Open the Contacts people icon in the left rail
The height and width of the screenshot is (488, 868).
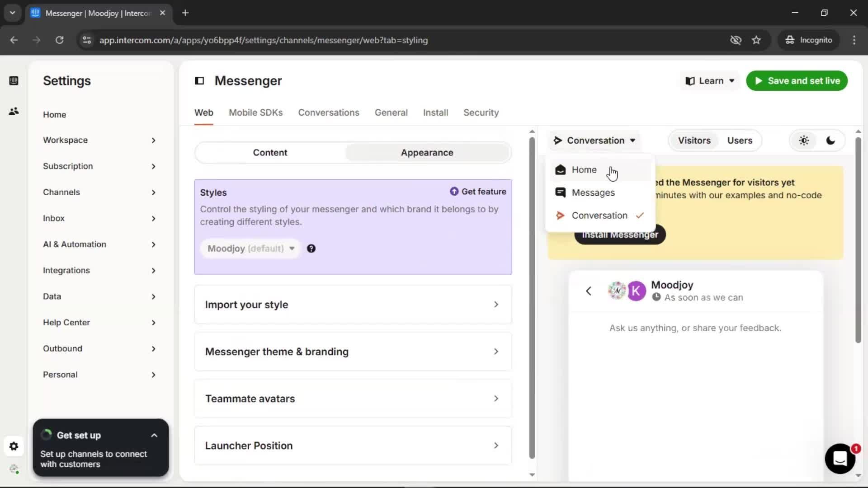(x=14, y=111)
